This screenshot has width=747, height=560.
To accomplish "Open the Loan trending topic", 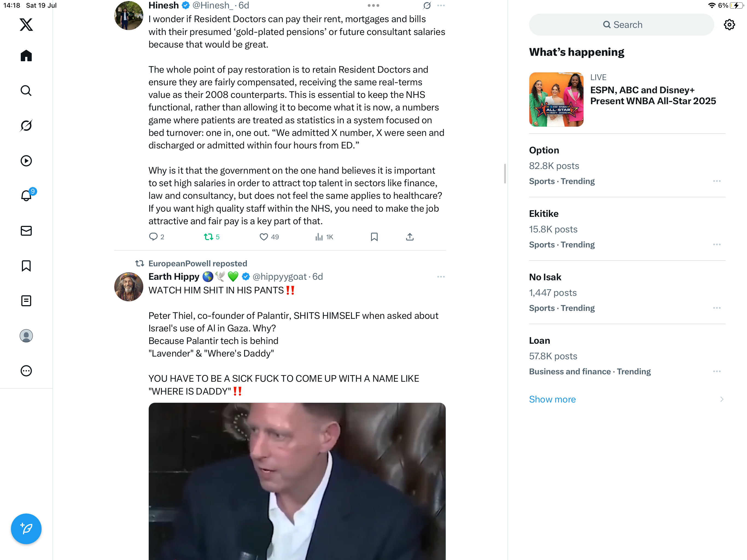I will 627,356.
